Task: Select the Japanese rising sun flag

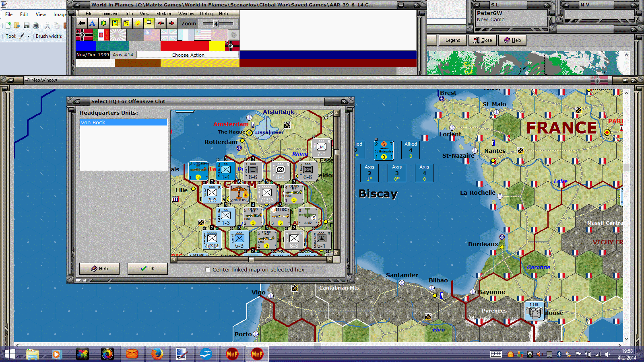Action: point(118,35)
